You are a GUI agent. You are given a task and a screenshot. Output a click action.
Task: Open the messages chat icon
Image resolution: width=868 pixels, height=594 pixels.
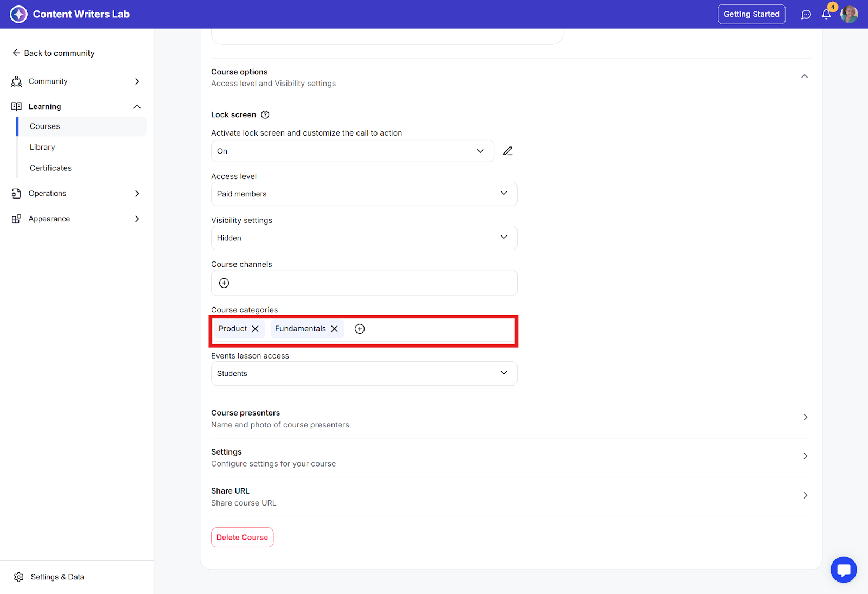tap(806, 15)
